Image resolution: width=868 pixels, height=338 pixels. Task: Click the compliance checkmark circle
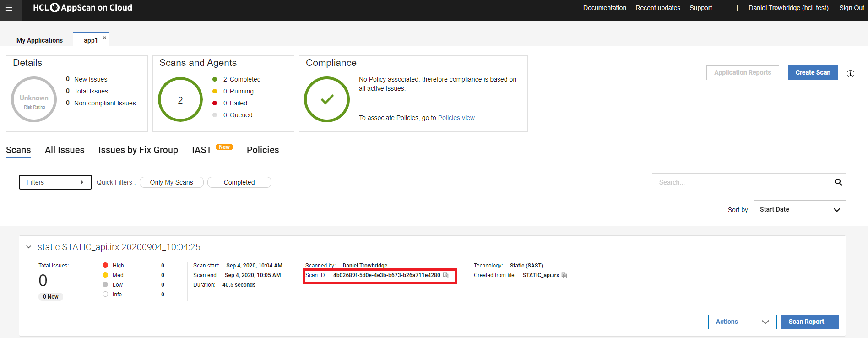[326, 99]
